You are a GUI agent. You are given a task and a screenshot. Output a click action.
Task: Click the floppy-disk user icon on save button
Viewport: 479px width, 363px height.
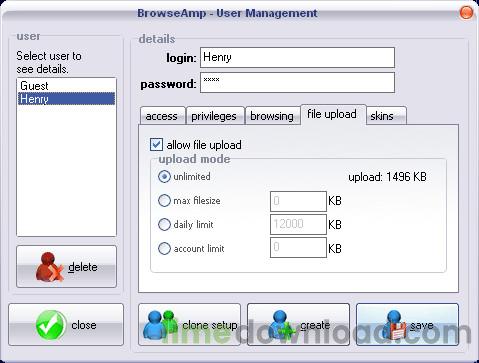tap(393, 325)
